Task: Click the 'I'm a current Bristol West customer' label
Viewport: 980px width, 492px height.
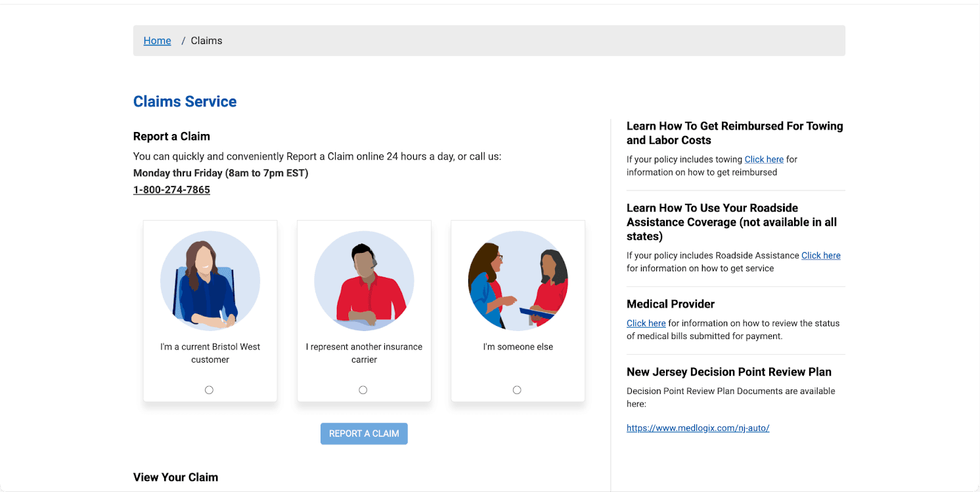Action: (210, 353)
